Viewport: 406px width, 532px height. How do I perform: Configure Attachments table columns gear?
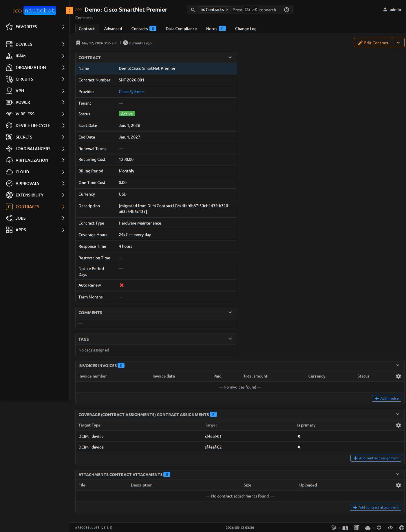point(398,485)
